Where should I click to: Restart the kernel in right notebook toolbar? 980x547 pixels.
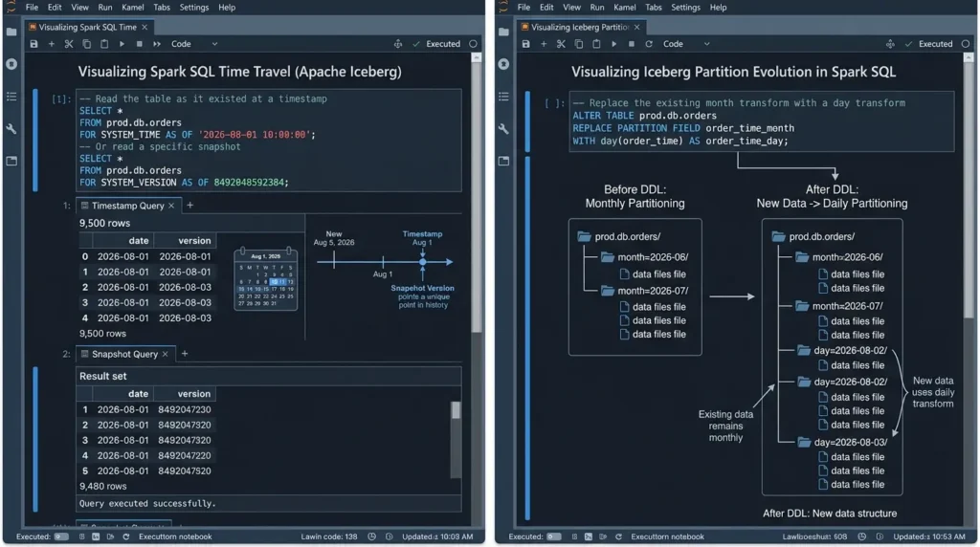649,44
